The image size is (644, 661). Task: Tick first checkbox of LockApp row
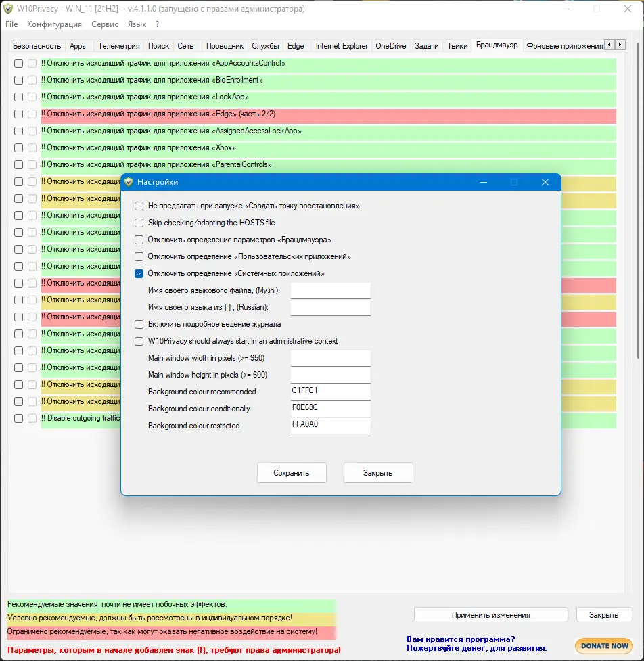tap(18, 97)
